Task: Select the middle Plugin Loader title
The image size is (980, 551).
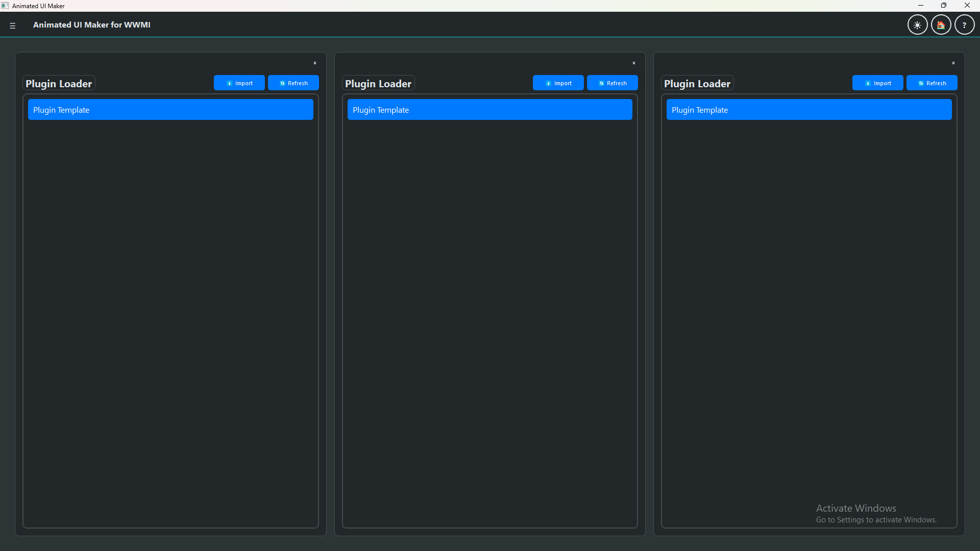Action: pos(378,83)
